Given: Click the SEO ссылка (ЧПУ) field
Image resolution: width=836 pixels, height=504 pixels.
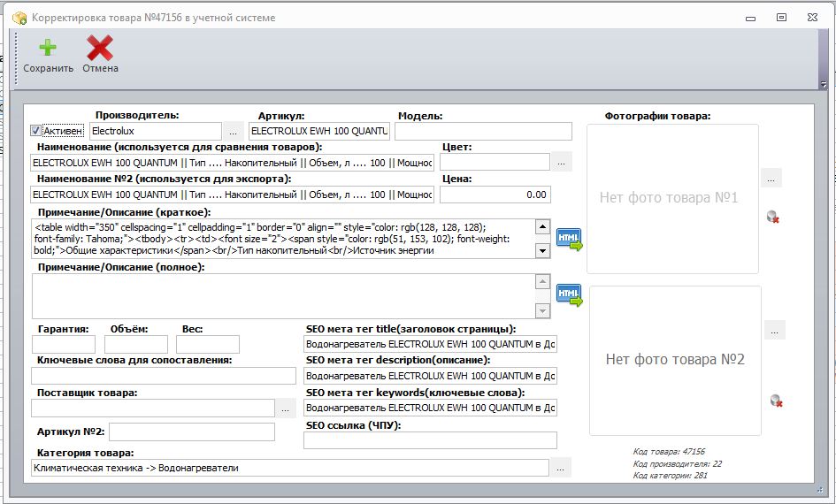Looking at the screenshot, I should point(430,440).
